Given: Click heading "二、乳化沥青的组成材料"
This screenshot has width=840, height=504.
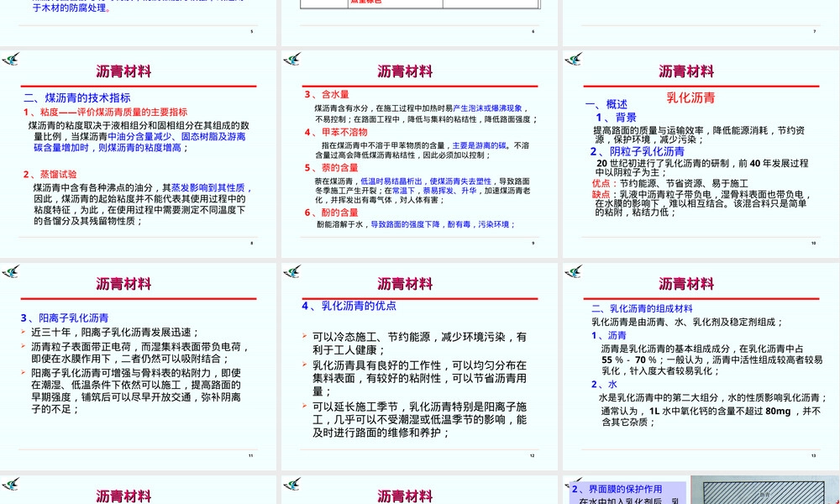Looking at the screenshot, I should [642, 308].
